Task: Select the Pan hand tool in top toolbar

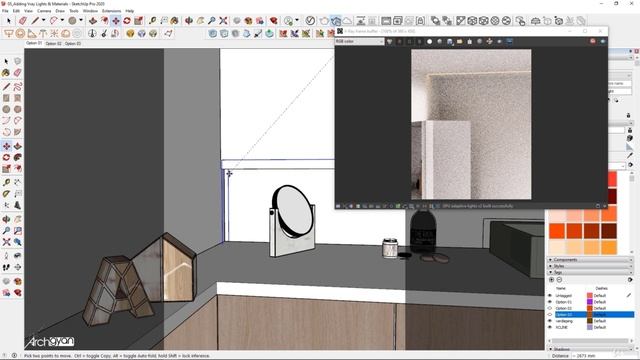Action: coord(200,20)
